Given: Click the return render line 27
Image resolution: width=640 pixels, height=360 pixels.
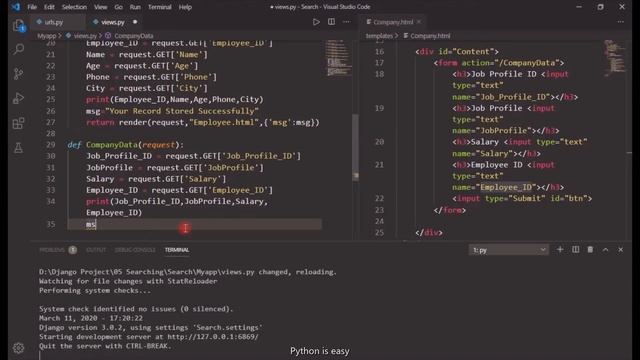Looking at the screenshot, I should pos(202,122).
